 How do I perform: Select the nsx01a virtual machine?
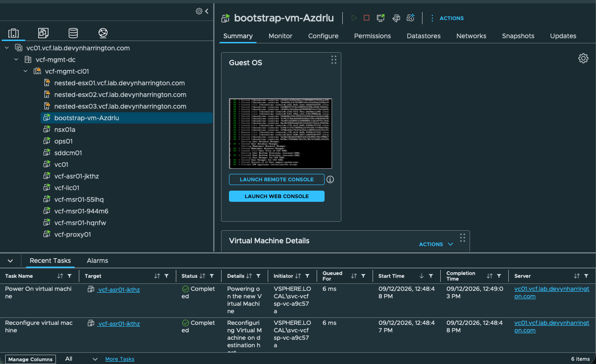64,130
